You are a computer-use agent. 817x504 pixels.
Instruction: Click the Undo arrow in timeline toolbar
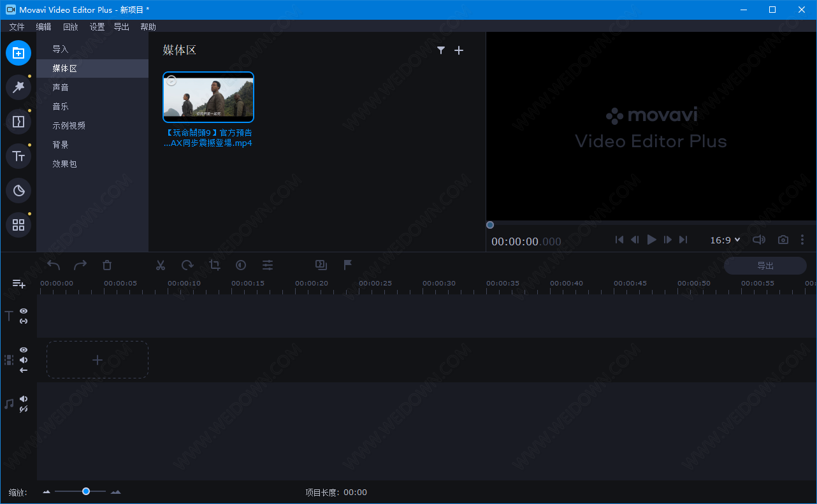[x=54, y=265]
